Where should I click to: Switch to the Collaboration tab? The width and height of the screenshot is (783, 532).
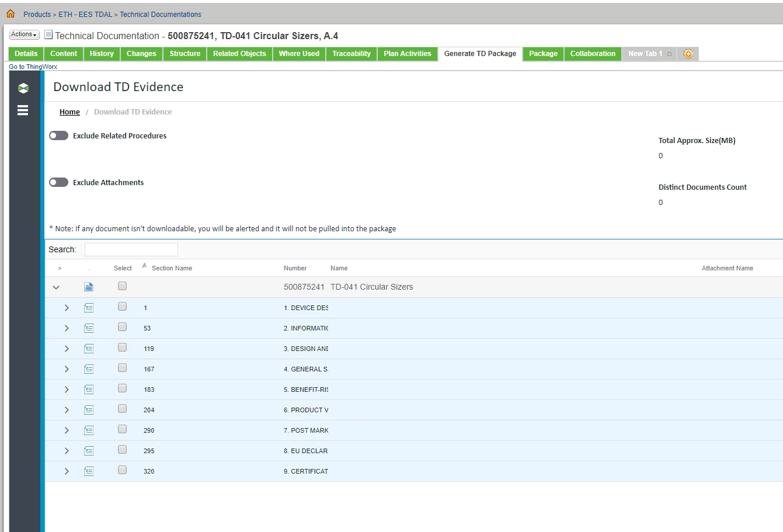[593, 54]
